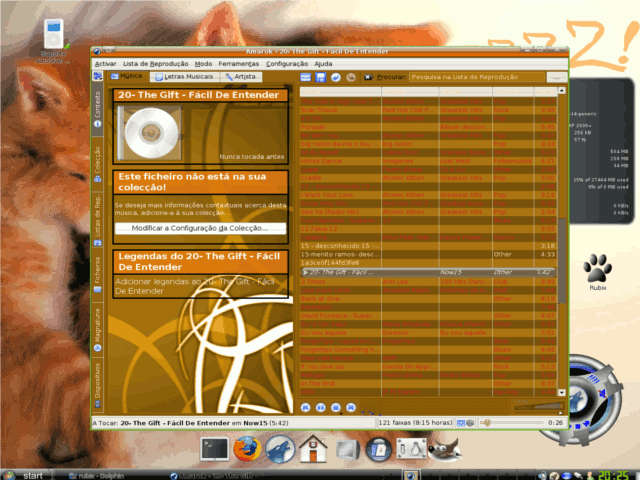Launch Amarok wolf icon in dock

point(280,449)
